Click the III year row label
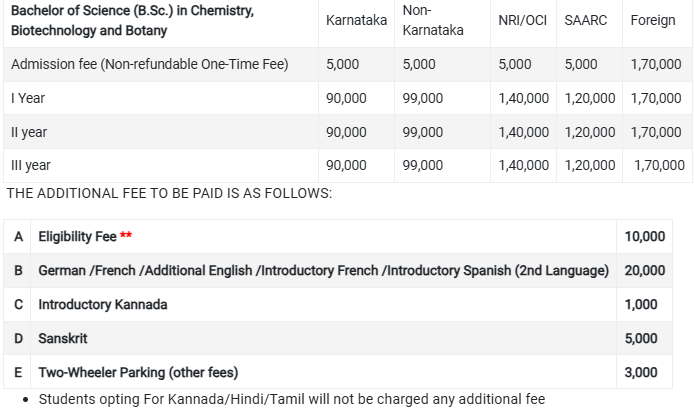 (x=30, y=165)
